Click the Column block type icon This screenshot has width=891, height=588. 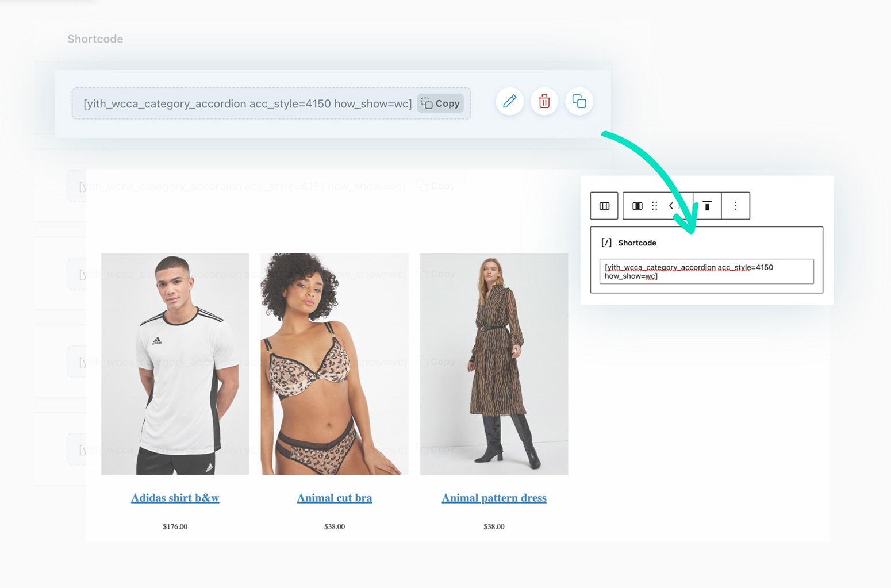(637, 206)
